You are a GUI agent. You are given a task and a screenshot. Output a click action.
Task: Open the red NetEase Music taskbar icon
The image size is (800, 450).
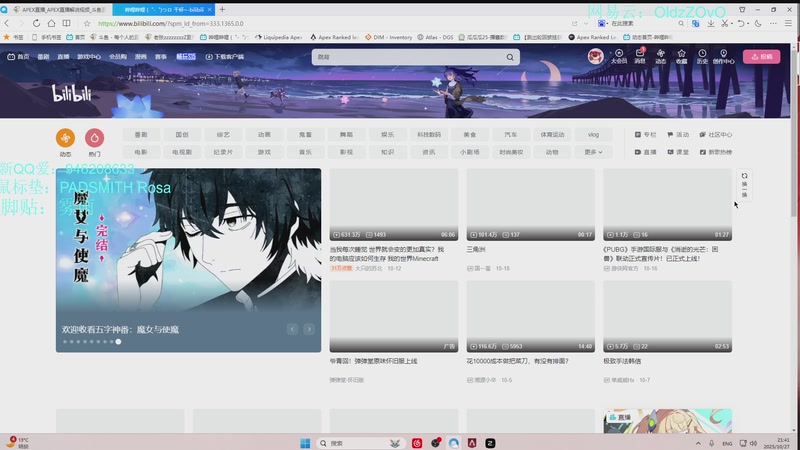click(417, 443)
